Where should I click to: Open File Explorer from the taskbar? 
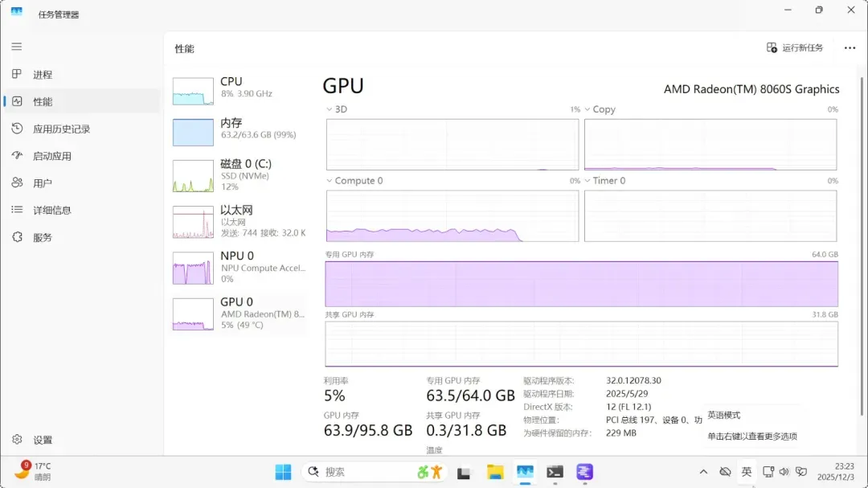pyautogui.click(x=495, y=472)
